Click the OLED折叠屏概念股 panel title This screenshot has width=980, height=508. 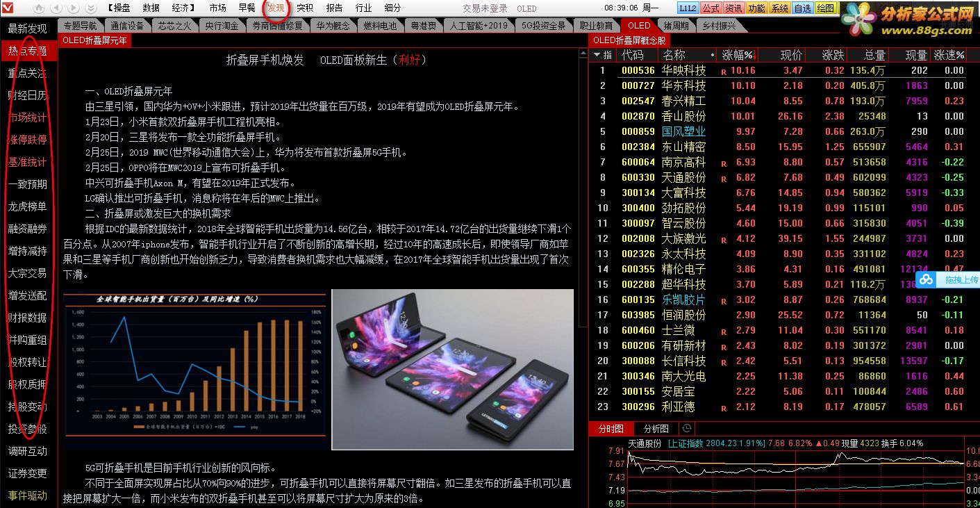tap(629, 40)
